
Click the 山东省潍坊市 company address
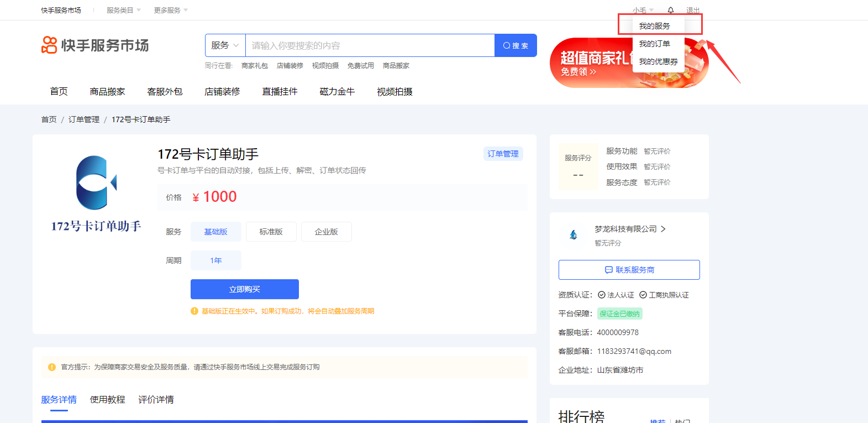point(620,370)
